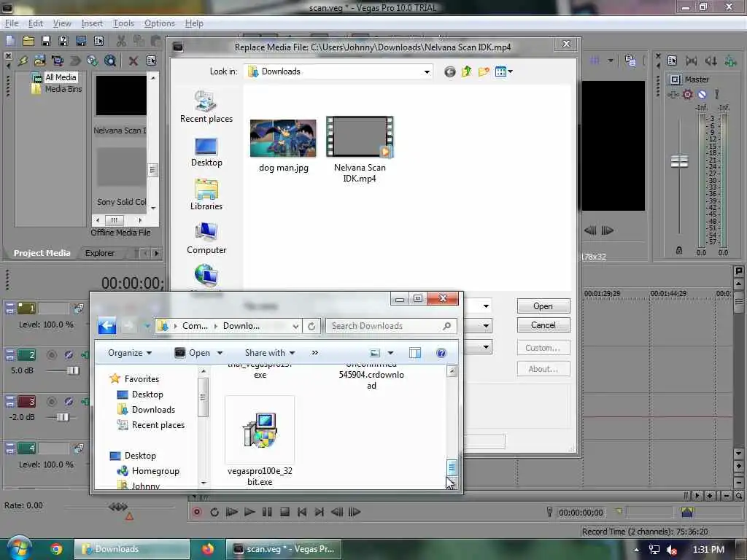This screenshot has height=560, width=747.
Task: Click the Open folder icon in Vegas toolbar
Action: [x=28, y=41]
